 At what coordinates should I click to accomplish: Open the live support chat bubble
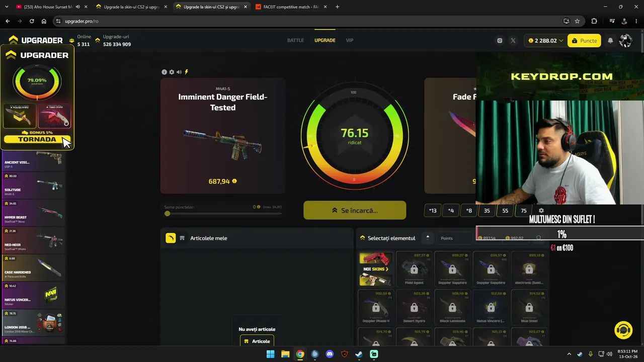[624, 330]
